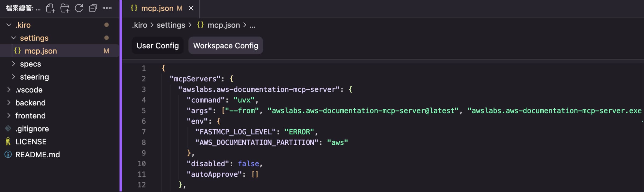
Task: Expand the frontend folder
Action: click(x=9, y=115)
